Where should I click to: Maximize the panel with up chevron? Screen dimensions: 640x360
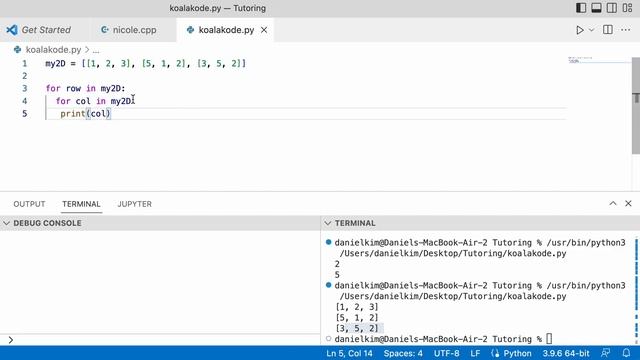click(x=613, y=203)
